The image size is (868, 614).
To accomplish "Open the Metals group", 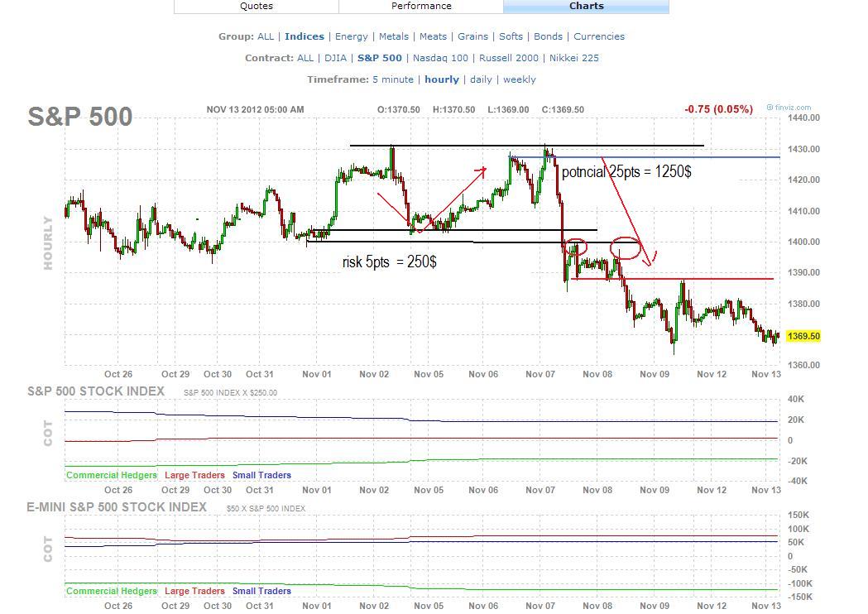I will coord(394,36).
